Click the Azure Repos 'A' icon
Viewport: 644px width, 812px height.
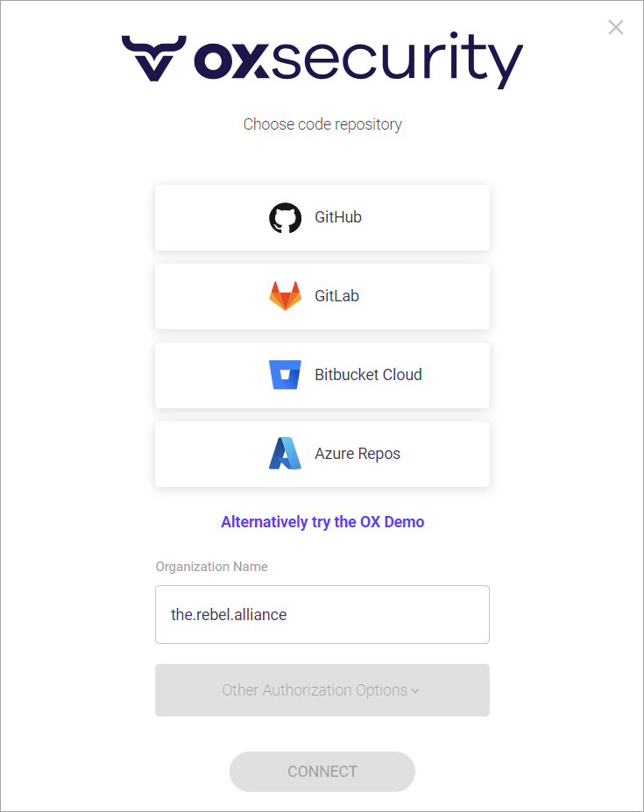click(x=285, y=454)
